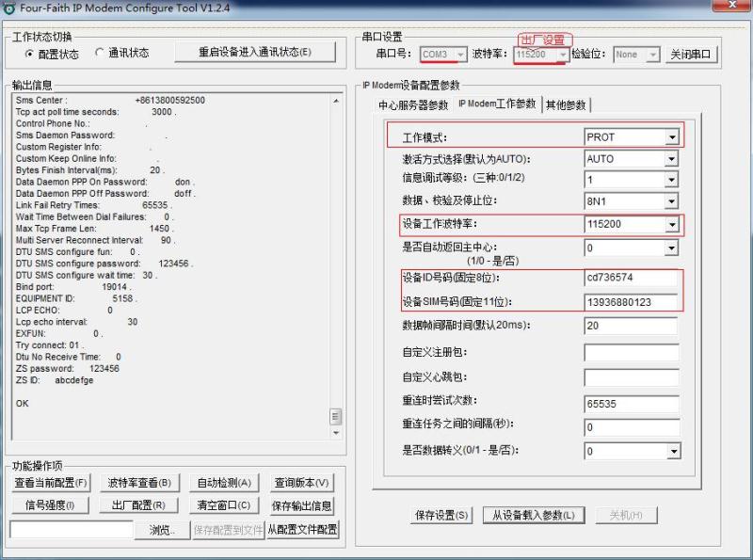This screenshot has height=560, width=753.
Task: Click the 重连时尝试次数 input field
Action: point(632,404)
